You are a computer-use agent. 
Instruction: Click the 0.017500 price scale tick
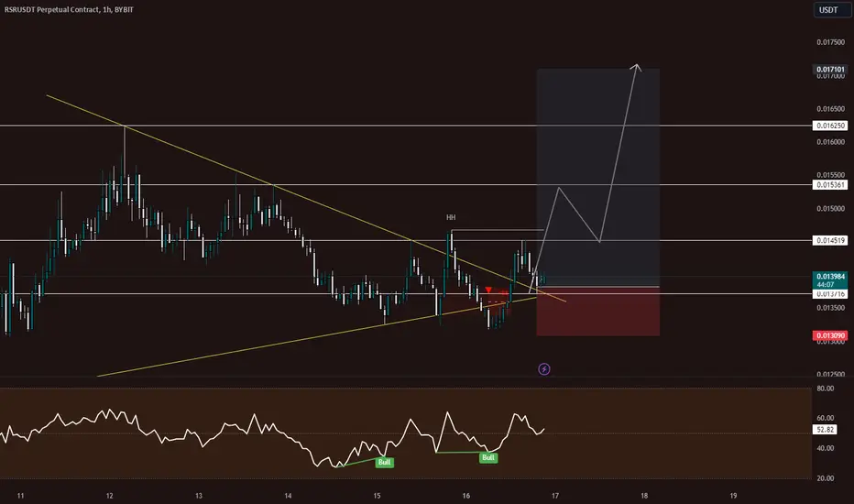pyautogui.click(x=830, y=42)
